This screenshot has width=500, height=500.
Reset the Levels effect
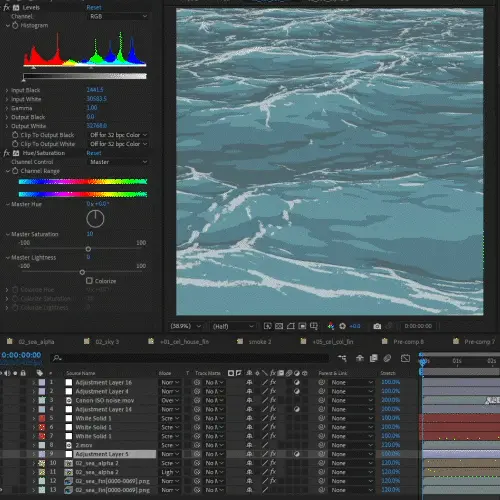tap(94, 7)
